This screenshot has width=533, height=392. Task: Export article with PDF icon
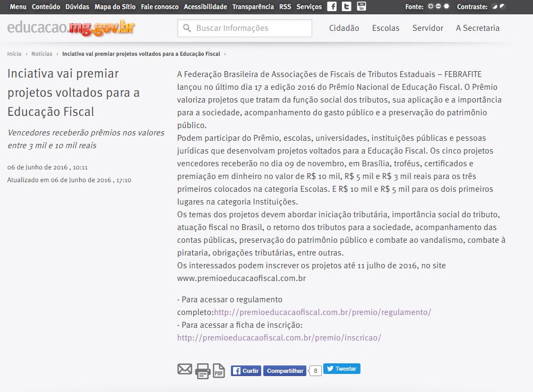point(219,371)
